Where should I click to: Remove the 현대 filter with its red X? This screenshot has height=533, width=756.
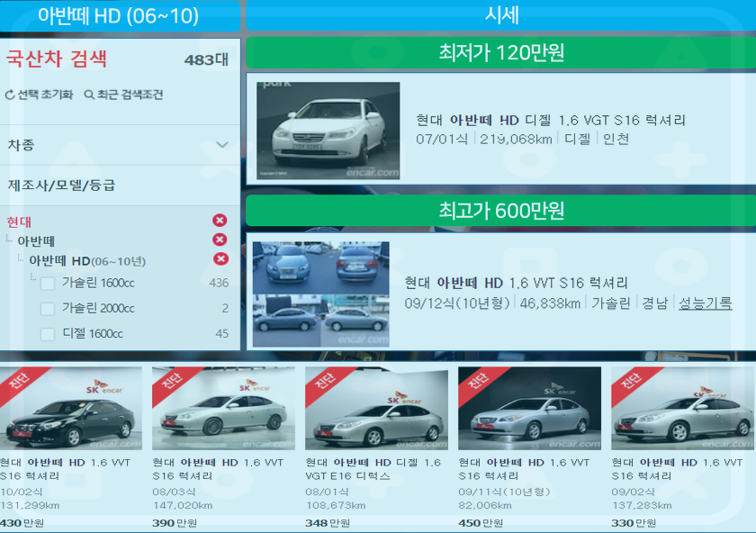coord(220,221)
